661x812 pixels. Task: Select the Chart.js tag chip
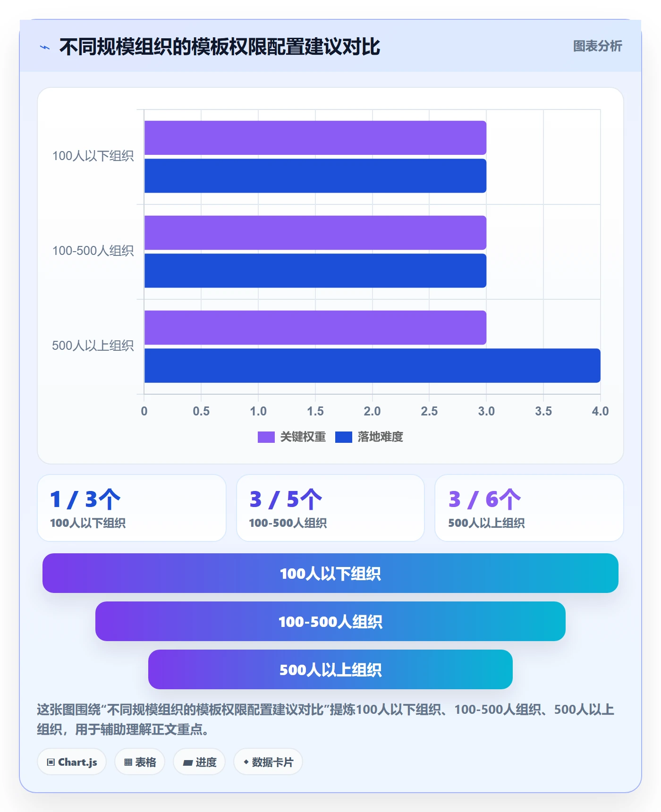coord(72,762)
